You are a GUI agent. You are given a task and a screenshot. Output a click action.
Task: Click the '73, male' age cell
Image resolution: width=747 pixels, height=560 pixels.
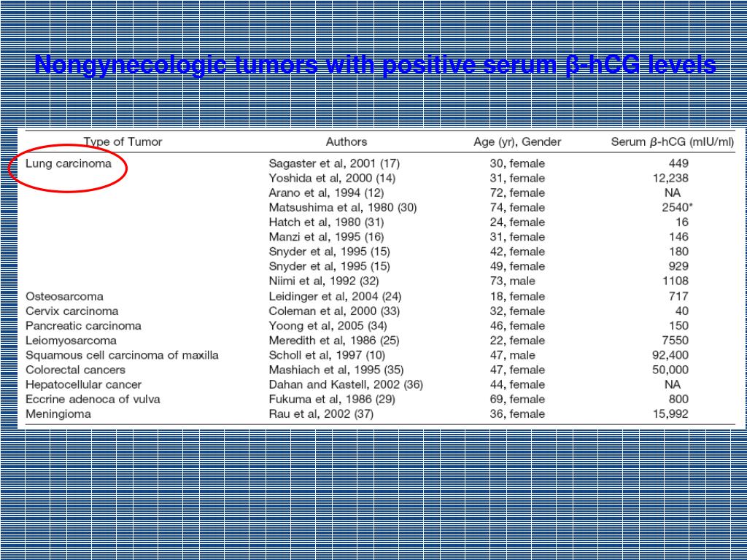(513, 281)
